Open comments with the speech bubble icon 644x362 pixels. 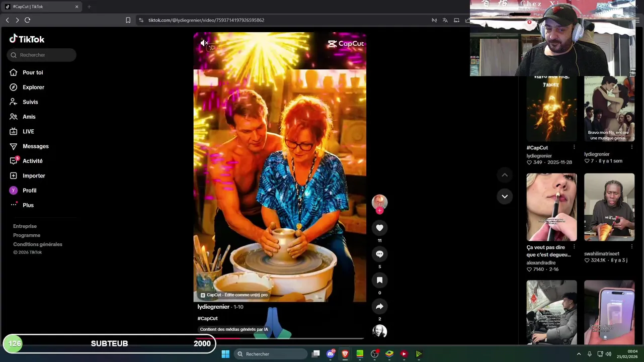pyautogui.click(x=379, y=254)
